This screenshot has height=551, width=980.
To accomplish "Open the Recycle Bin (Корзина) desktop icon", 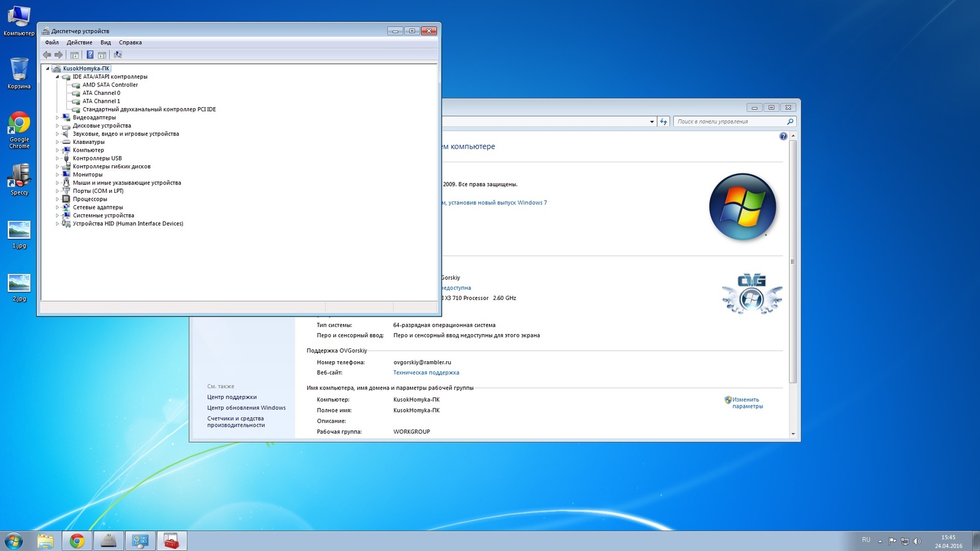I will (x=19, y=73).
